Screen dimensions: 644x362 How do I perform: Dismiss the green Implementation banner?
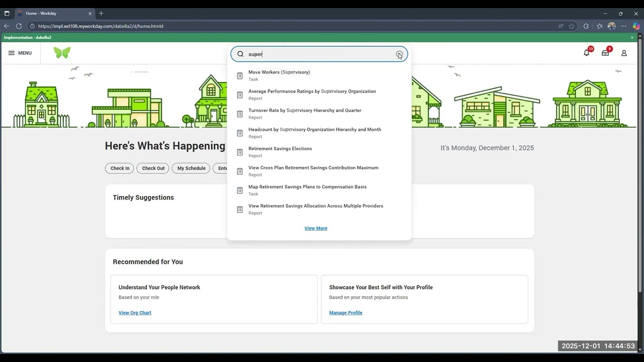coord(632,38)
